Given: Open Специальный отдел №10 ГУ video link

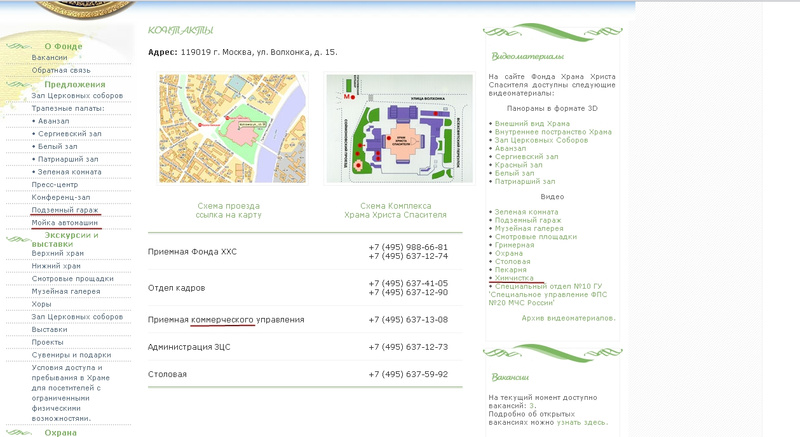Looking at the screenshot, I should (548, 295).
